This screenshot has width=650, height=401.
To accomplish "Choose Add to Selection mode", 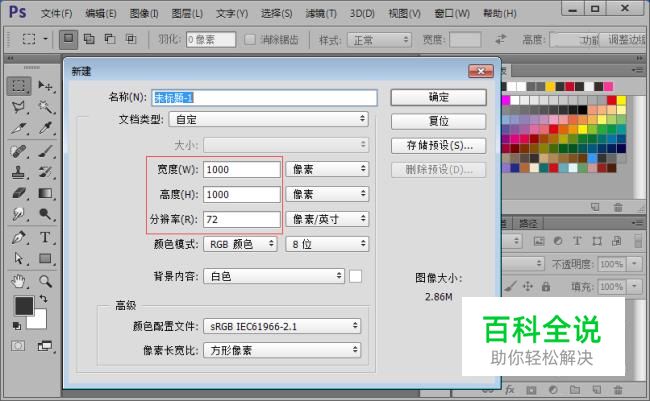I will (89, 39).
